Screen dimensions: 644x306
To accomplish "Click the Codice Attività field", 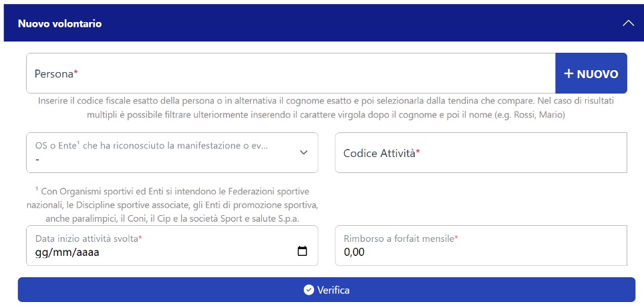I will coord(481,152).
